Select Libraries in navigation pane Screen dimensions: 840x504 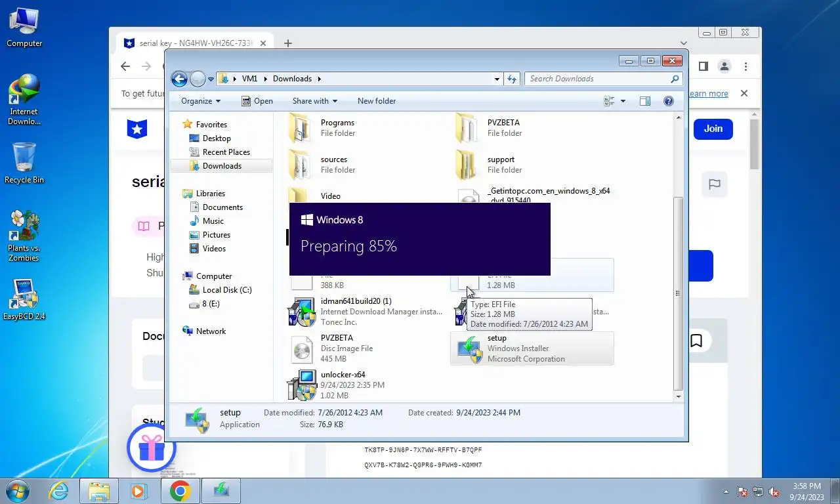click(204, 194)
